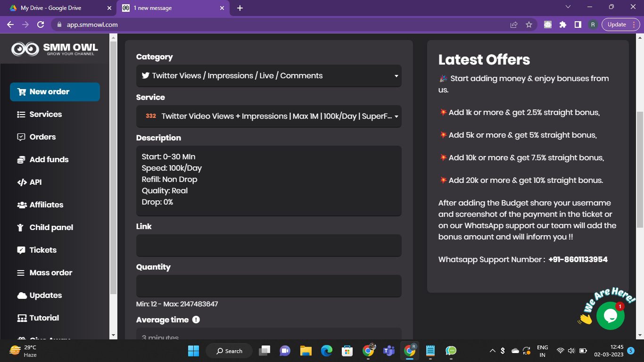Expand the Service dropdown
The width and height of the screenshot is (644, 362).
[x=269, y=116]
